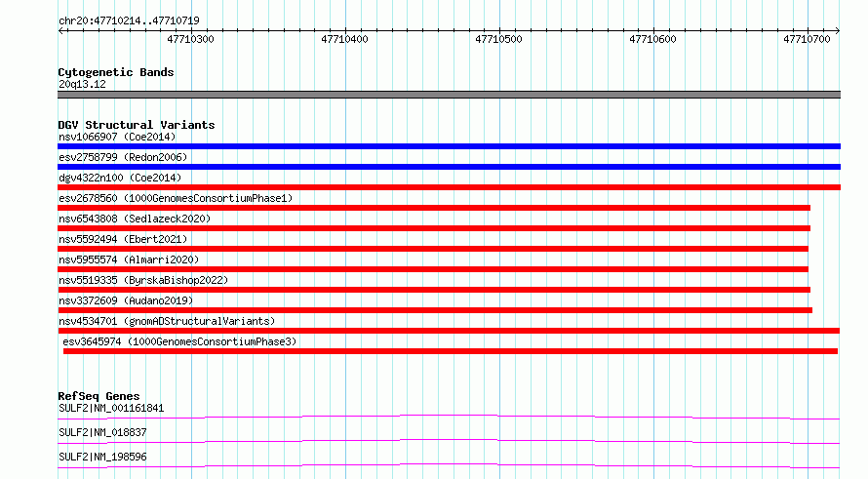Open variant nsv1066907 (Coe2014) label
The height and width of the screenshot is (479, 868).
(117, 137)
